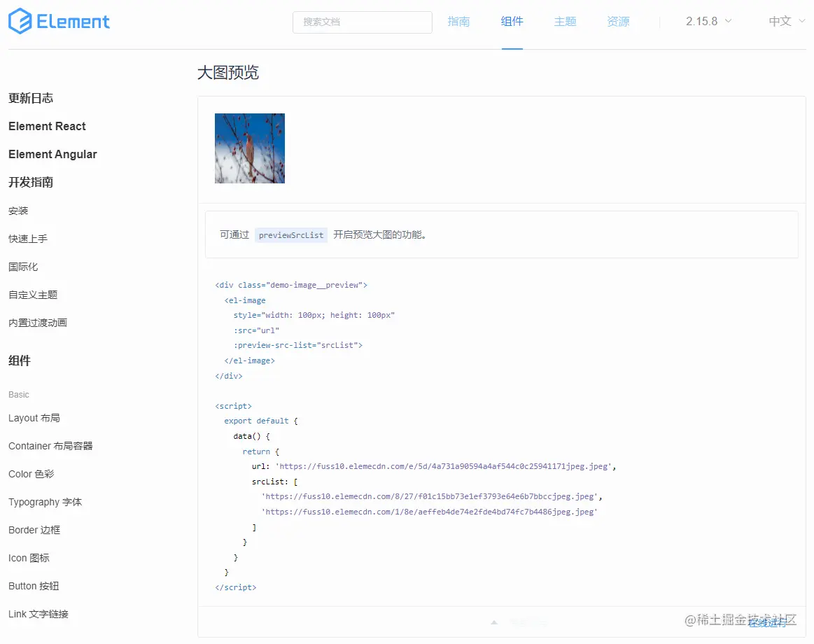Open Container 布局容器 component page

pyautogui.click(x=50, y=446)
